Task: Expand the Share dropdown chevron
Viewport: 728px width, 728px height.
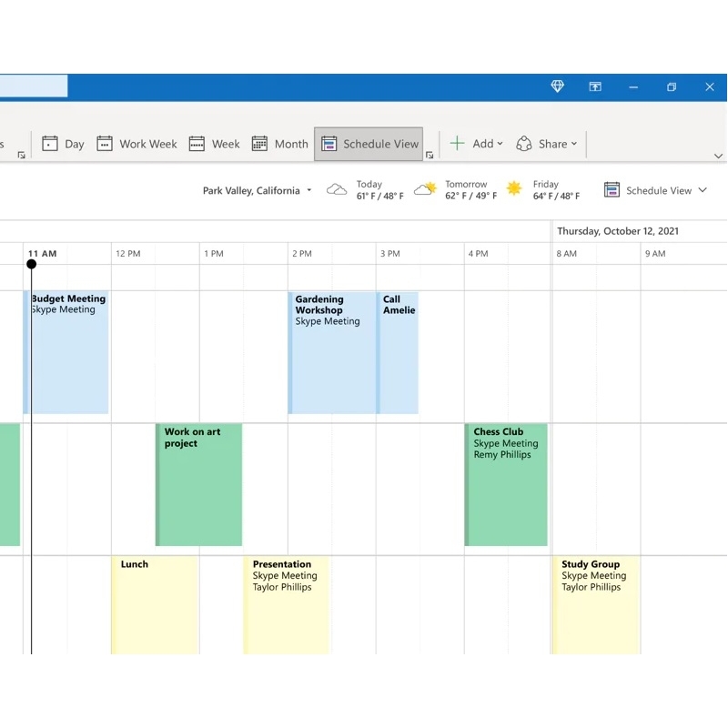Action: click(573, 144)
